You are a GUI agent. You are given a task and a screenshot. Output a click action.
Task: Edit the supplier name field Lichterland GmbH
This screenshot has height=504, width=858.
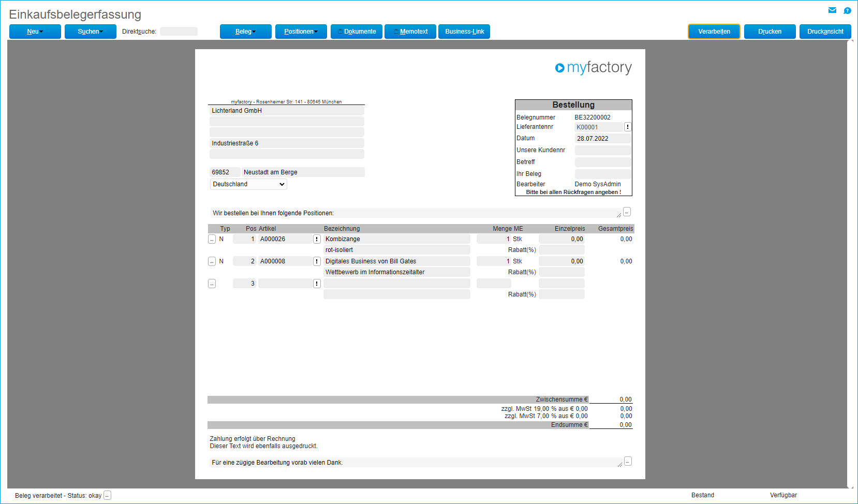coord(287,111)
